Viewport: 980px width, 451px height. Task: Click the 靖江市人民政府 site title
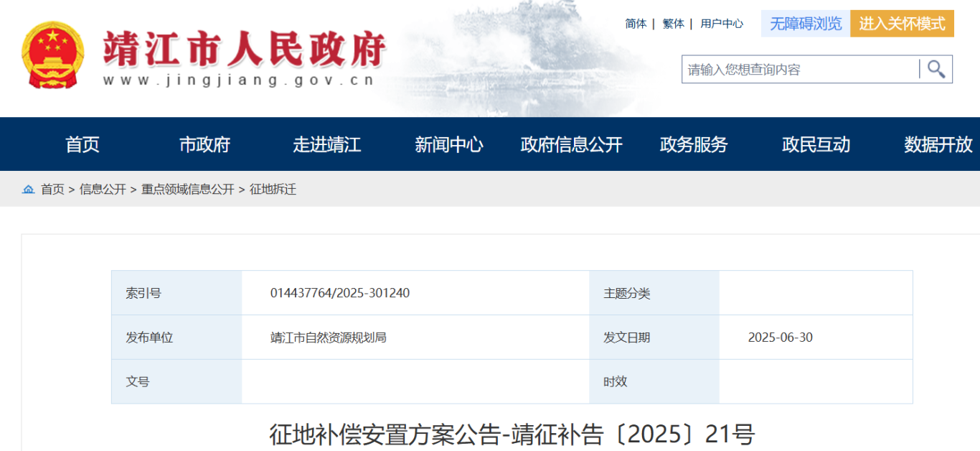pos(245,49)
